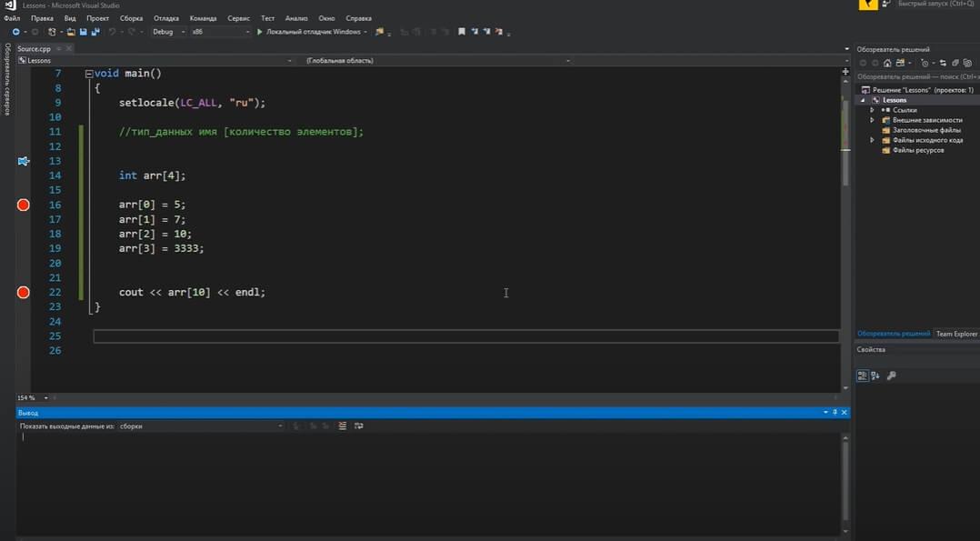Screen dimensions: 980x541
Task: Open the x86 platform dropdown
Action: (221, 32)
